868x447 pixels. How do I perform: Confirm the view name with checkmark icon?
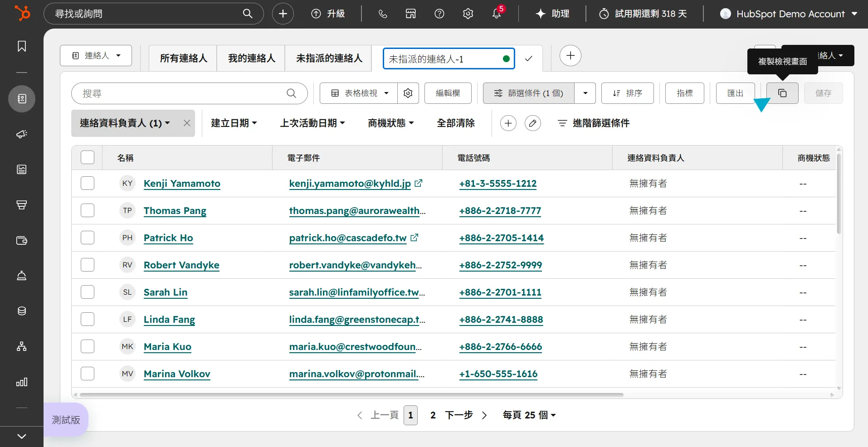coord(528,58)
